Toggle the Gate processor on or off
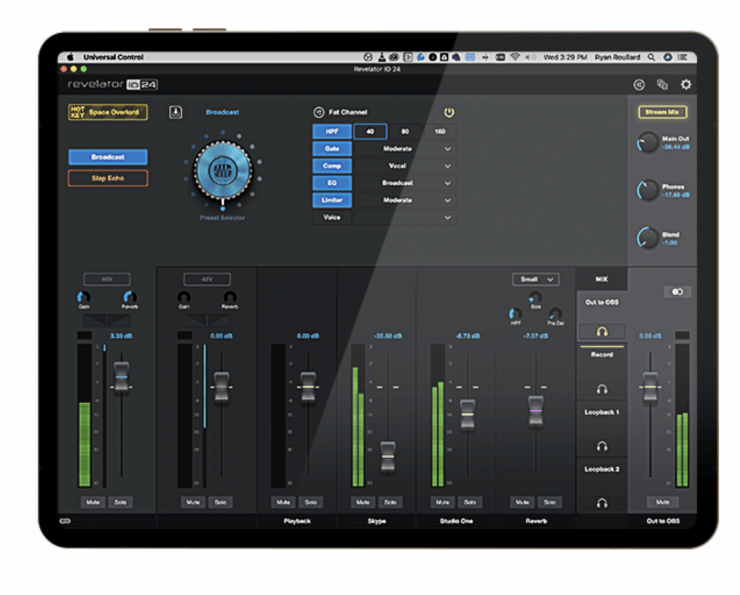 click(331, 148)
